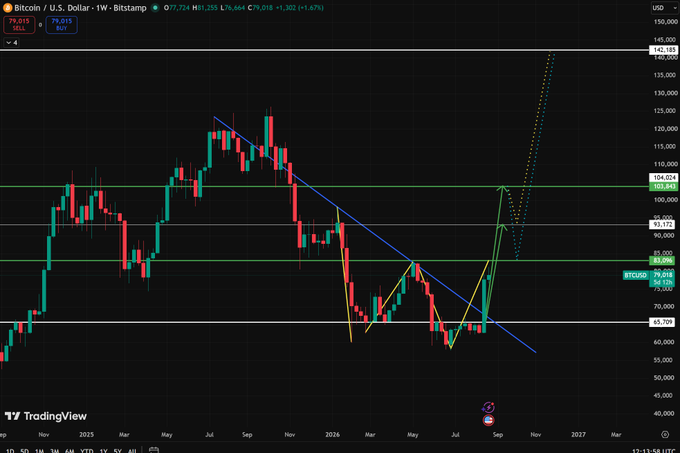Open chart settings hexagon icon on time axis

665,434
